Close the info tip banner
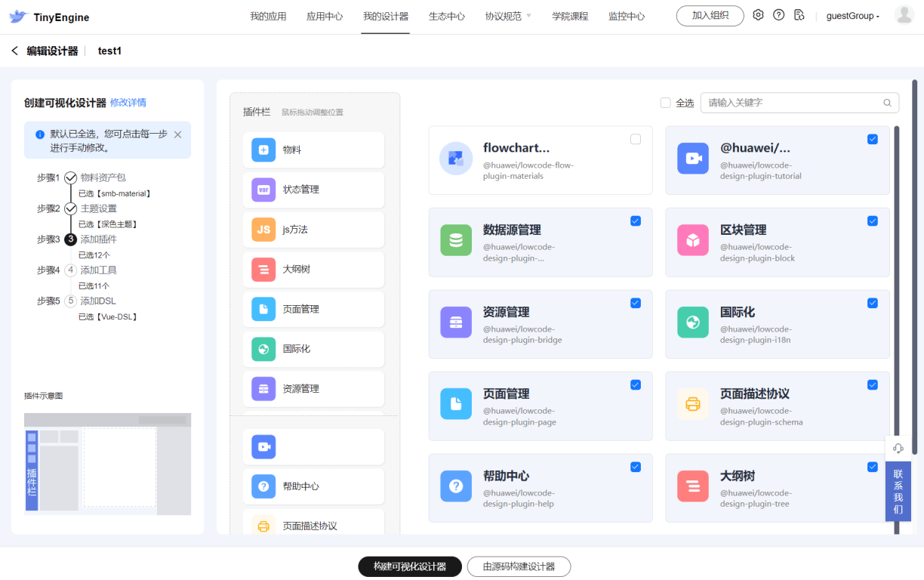Viewport: 924px width, 580px height. click(x=178, y=134)
